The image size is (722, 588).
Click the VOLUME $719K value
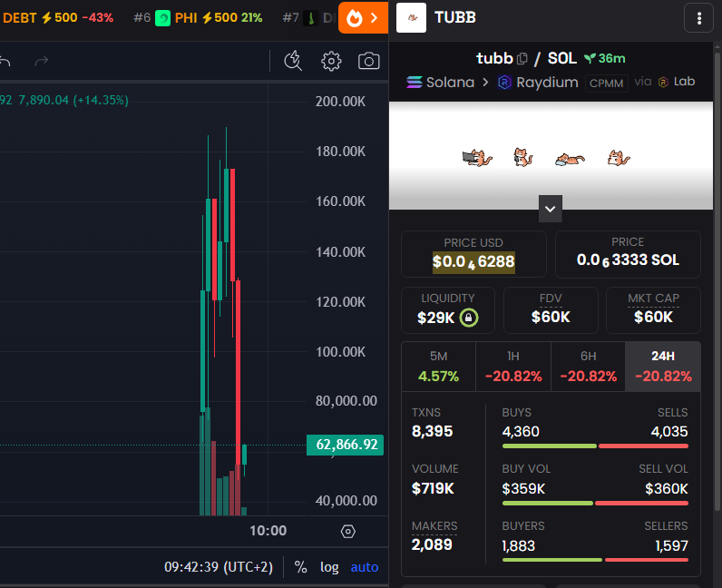433,488
